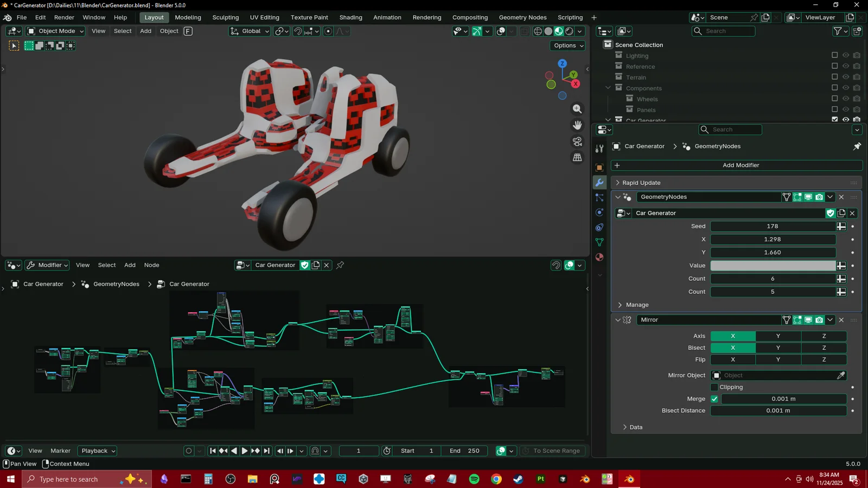
Task: Click the Seed input field showing 178
Action: [x=772, y=226]
